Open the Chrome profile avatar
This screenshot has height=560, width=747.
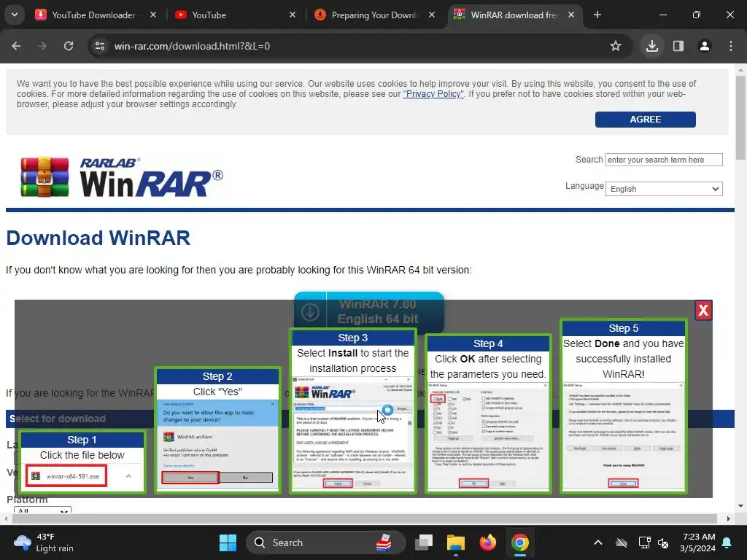pos(705,46)
